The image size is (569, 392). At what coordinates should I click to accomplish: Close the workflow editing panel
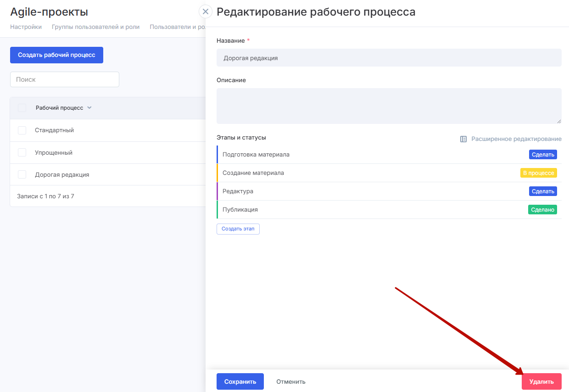click(206, 11)
